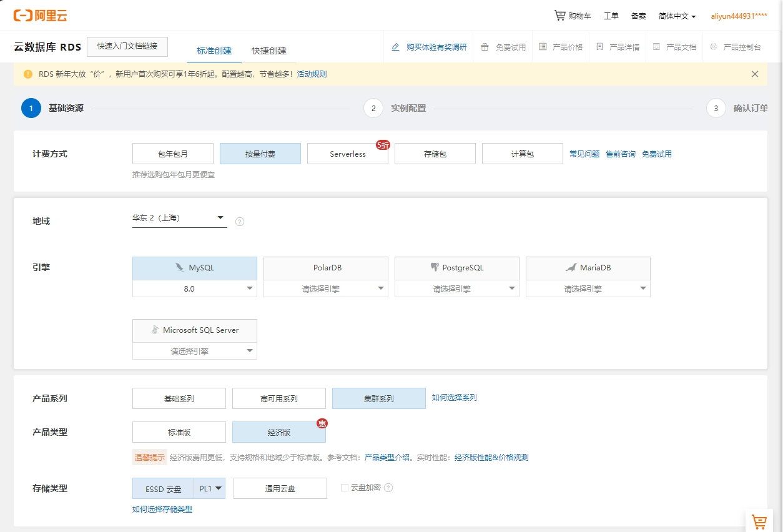Close the yellow promotion banner

click(754, 74)
